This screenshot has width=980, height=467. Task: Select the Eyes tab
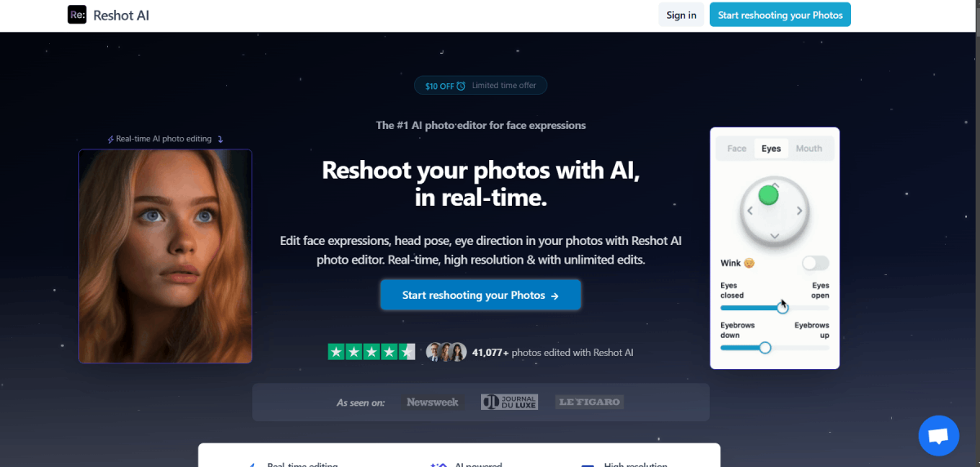click(771, 149)
